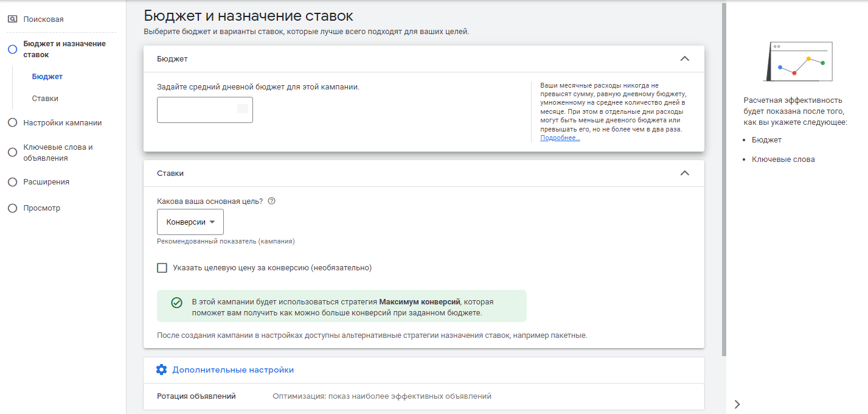Enable Указать целевую цену за конверсию checkbox
868x414 pixels.
point(162,268)
